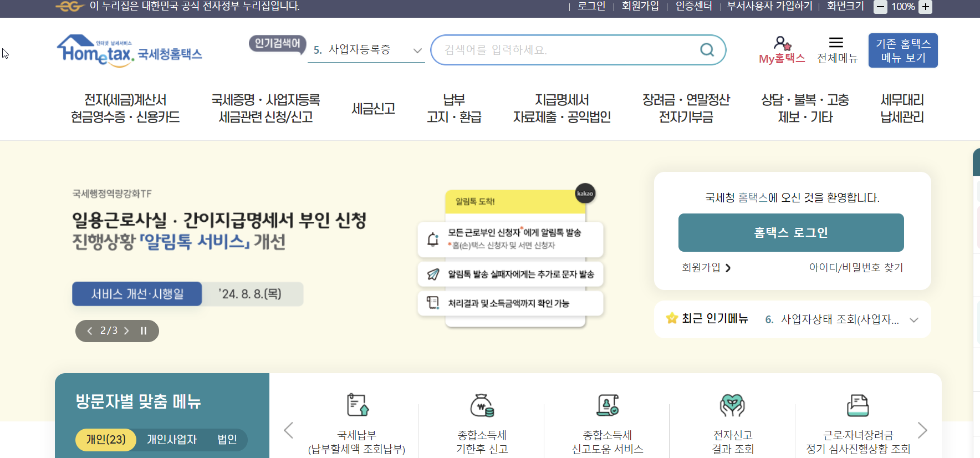Open My홈택스 user icon
Viewport: 980px width, 458px height.
click(x=782, y=43)
